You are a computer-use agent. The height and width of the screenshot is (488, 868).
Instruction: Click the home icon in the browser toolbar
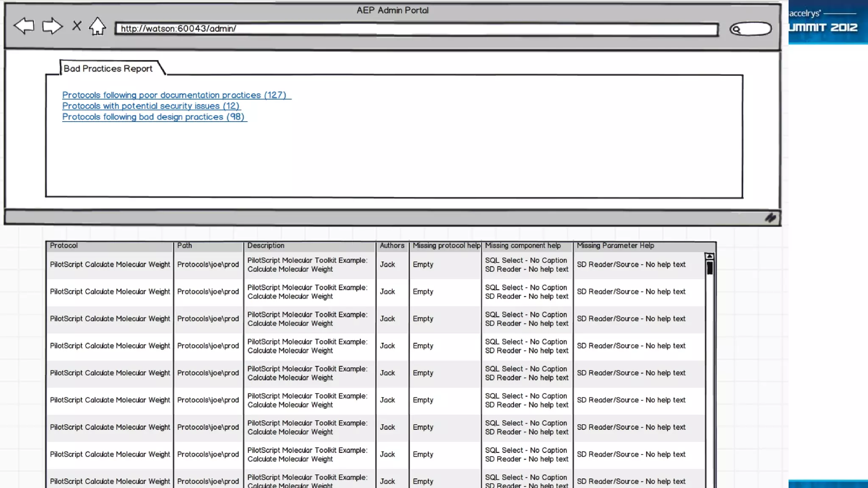(97, 26)
